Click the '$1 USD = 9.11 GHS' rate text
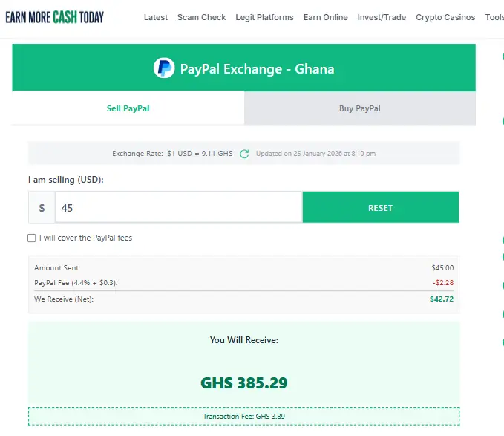 [200, 154]
